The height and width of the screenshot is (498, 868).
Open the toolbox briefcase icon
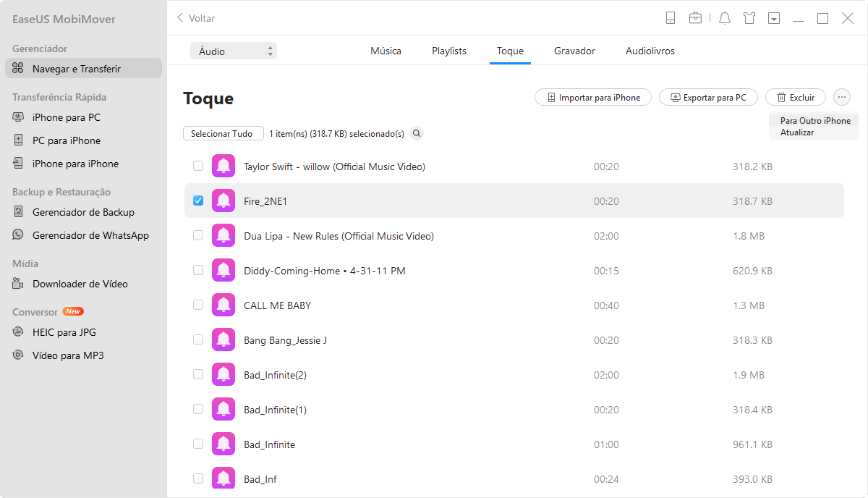(x=695, y=18)
